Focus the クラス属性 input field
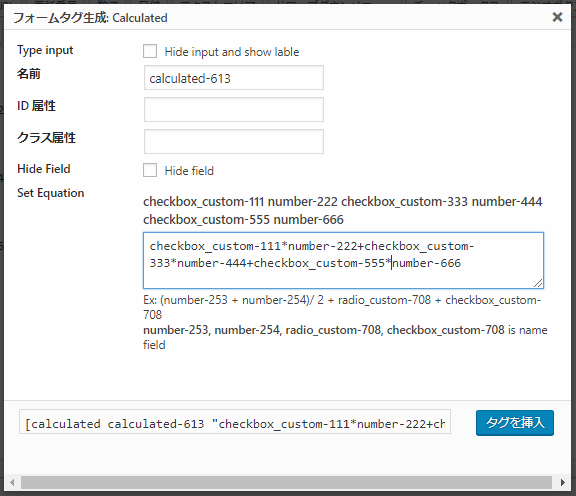The width and height of the screenshot is (576, 496). coord(234,141)
